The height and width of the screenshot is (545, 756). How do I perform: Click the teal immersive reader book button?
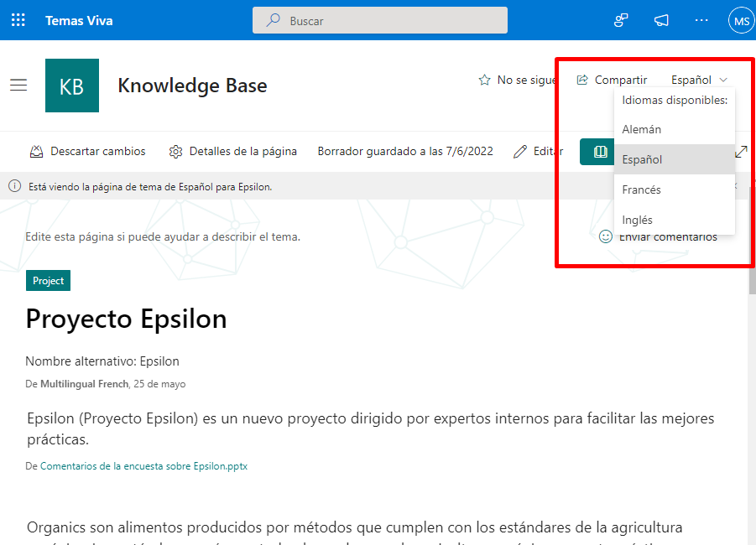[597, 152]
